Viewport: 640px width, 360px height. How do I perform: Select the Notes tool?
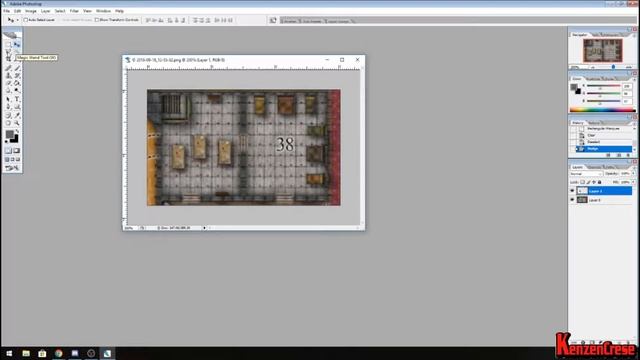pyautogui.click(x=8, y=115)
